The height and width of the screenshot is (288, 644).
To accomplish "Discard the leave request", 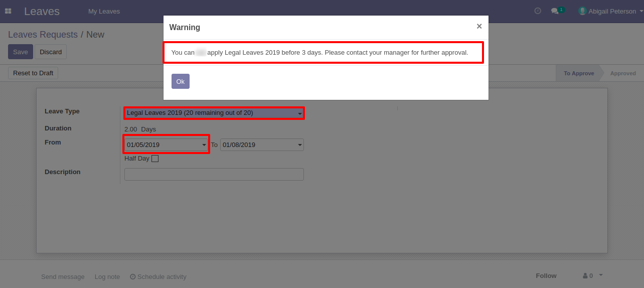I will coord(51,52).
